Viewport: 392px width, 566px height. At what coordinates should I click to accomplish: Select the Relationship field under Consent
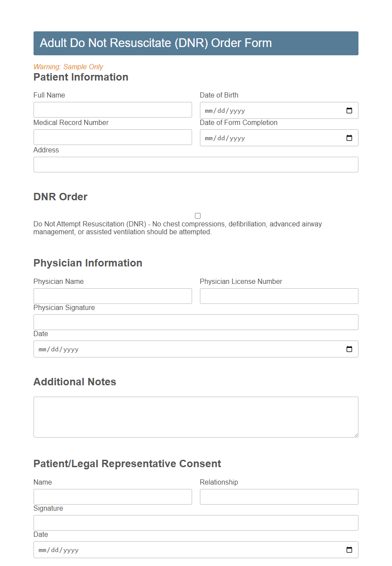pos(279,496)
